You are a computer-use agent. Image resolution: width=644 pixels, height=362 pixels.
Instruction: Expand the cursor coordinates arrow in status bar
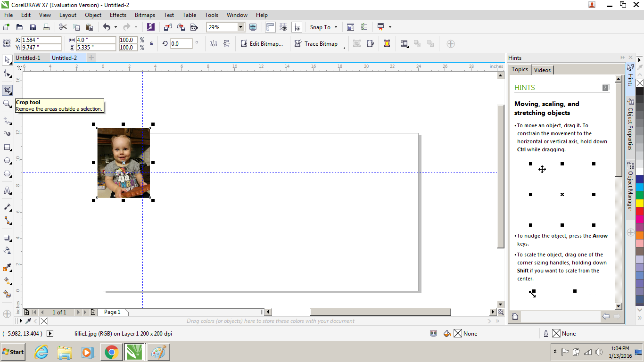(50, 333)
